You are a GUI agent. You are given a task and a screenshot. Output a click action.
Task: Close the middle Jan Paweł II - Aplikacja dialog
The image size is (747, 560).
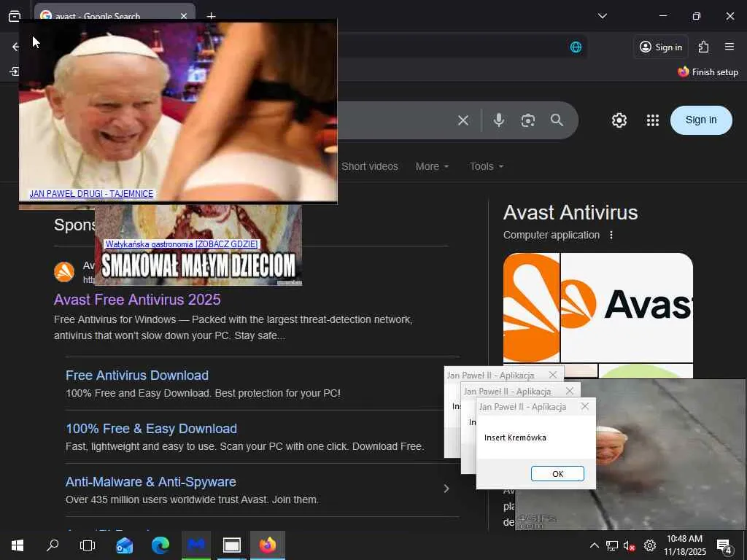569,391
